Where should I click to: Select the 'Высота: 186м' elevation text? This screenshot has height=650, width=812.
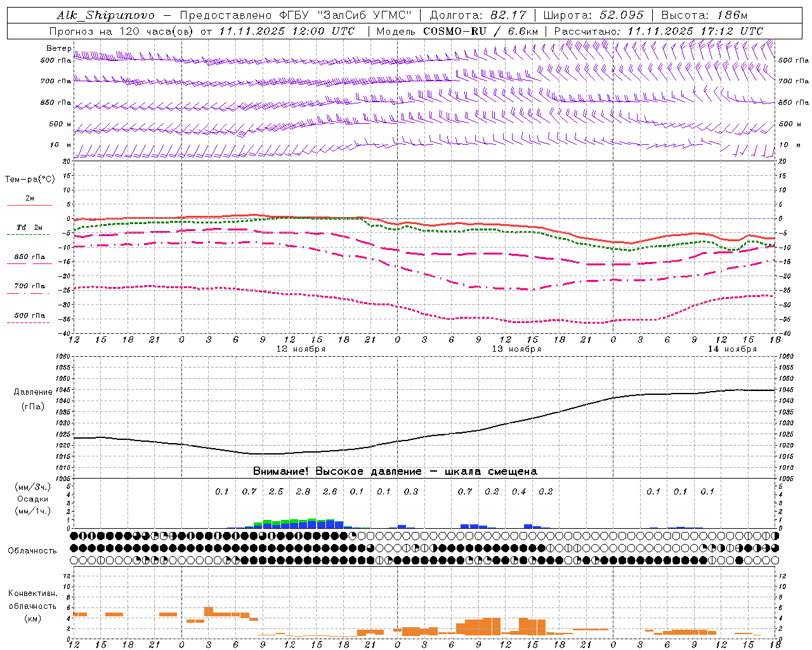[x=705, y=15]
